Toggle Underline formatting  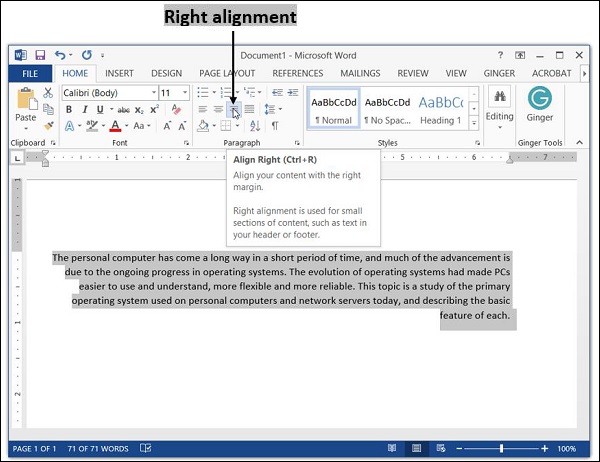click(x=100, y=109)
